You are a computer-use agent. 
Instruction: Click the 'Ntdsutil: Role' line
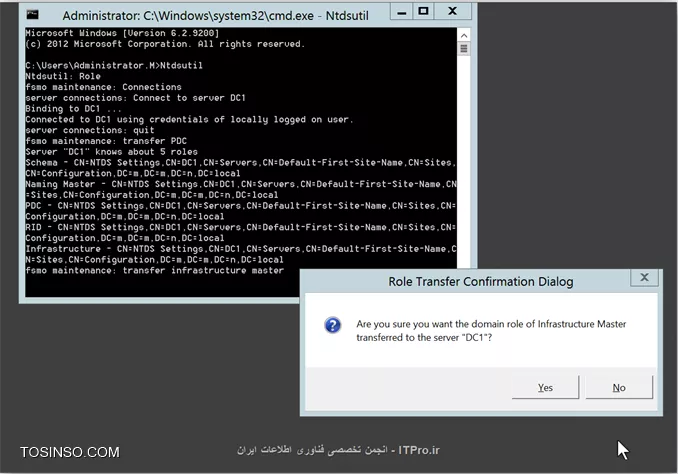tap(63, 76)
